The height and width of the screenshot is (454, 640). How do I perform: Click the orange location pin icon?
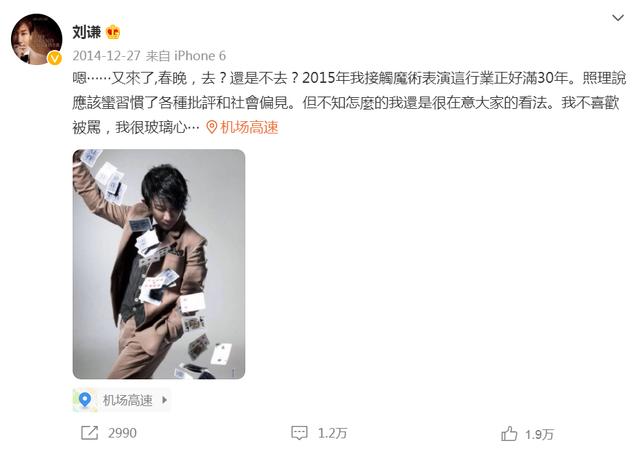(x=211, y=127)
